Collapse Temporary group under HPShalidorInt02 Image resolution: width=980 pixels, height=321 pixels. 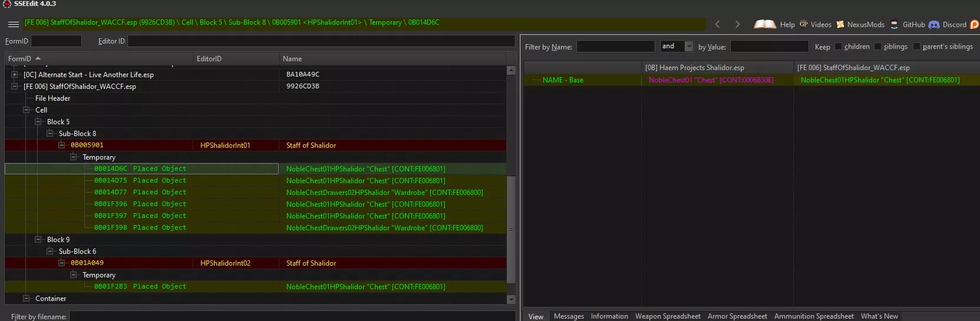[x=74, y=275]
